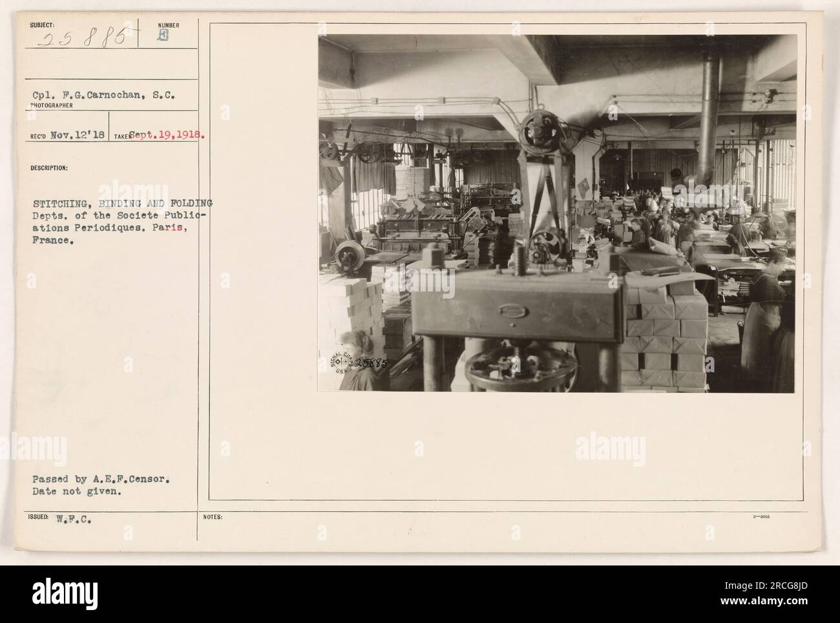Click the factory workshop photograph
This screenshot has width=840, height=623.
[x=557, y=213]
